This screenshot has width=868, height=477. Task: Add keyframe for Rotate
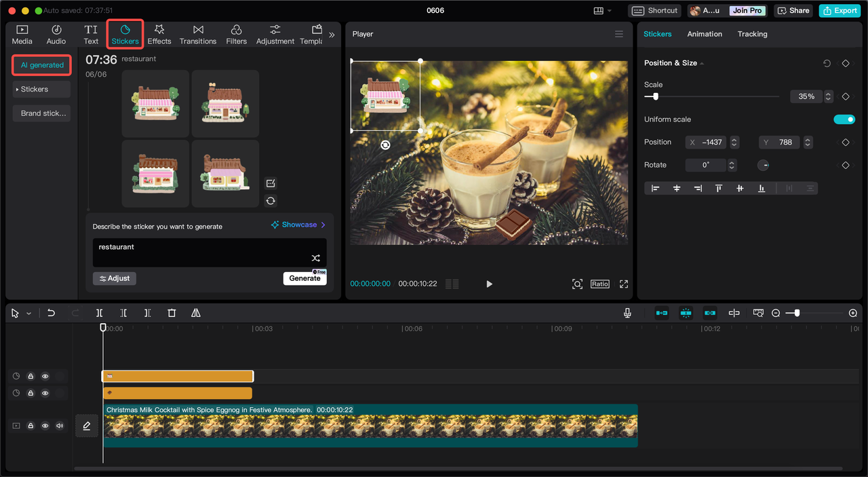point(846,165)
